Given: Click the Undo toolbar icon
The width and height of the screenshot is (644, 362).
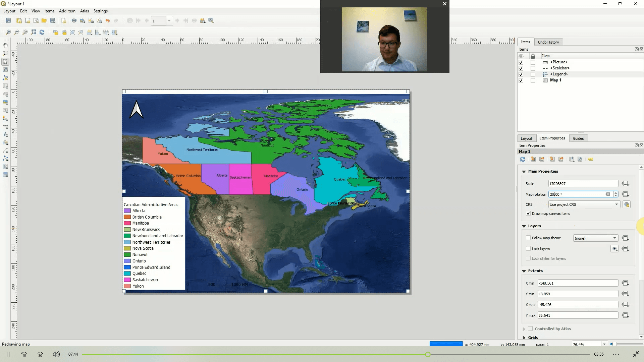Looking at the screenshot, I should [x=107, y=20].
